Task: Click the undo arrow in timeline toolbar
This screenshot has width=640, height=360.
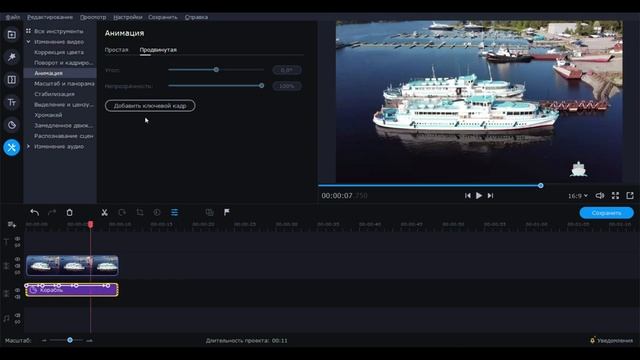Action: point(35,212)
